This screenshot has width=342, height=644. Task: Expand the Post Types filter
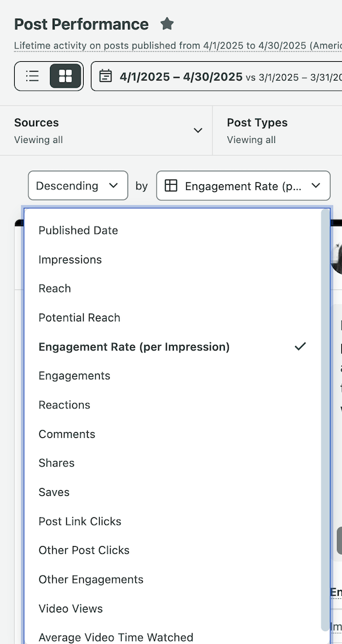point(278,131)
